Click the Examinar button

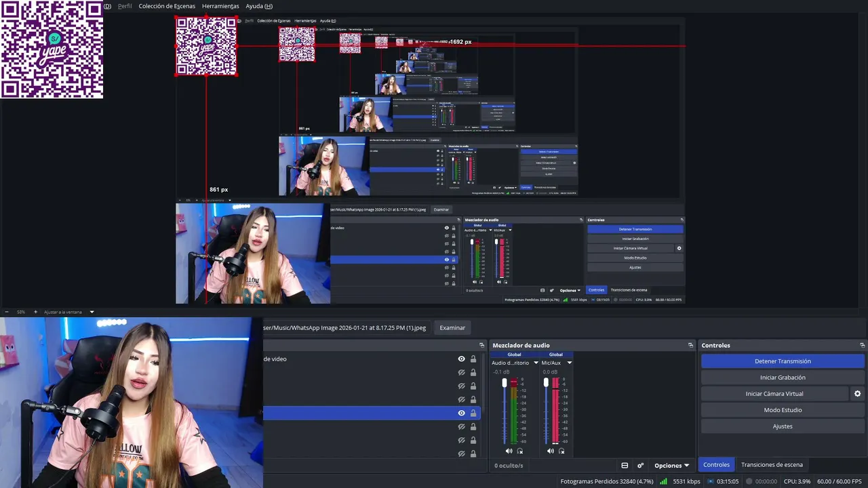point(452,328)
